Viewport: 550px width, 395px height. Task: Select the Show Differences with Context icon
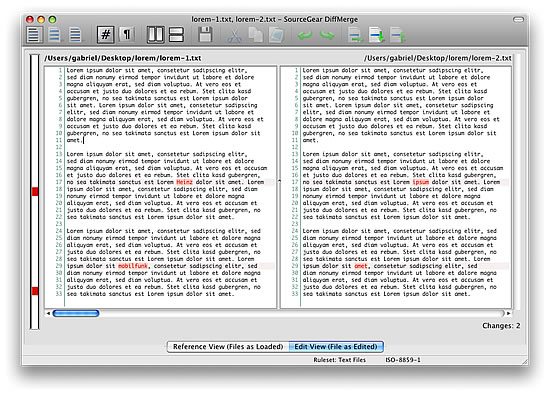pos(75,35)
